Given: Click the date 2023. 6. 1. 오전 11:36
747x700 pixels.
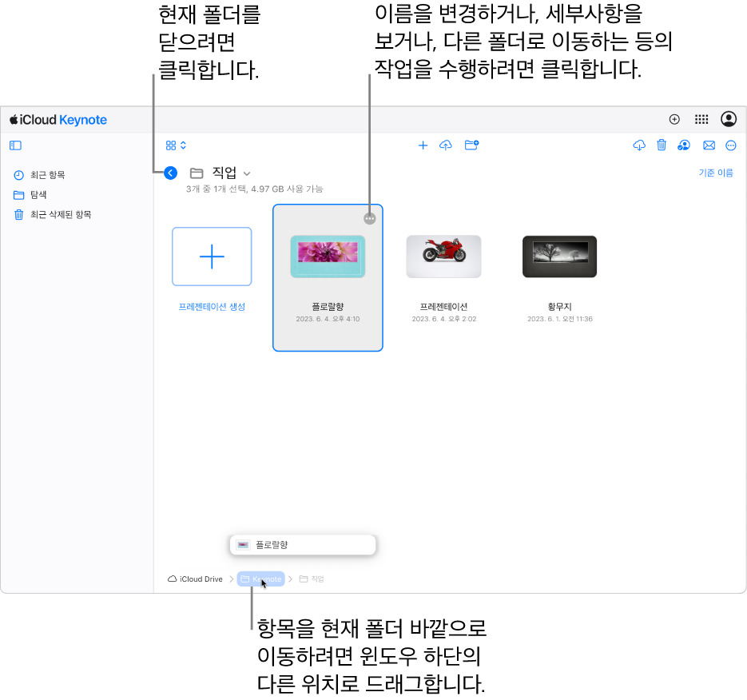Looking at the screenshot, I should tap(560, 319).
